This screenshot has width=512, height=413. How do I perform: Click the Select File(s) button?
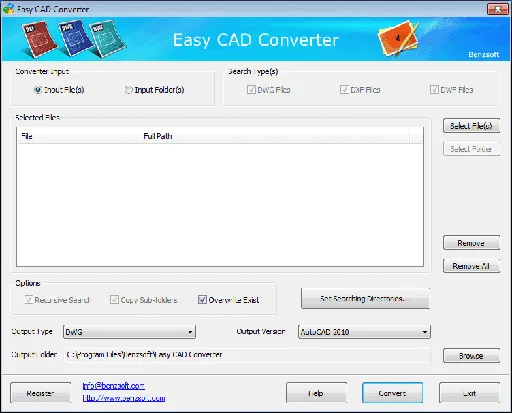pyautogui.click(x=471, y=126)
